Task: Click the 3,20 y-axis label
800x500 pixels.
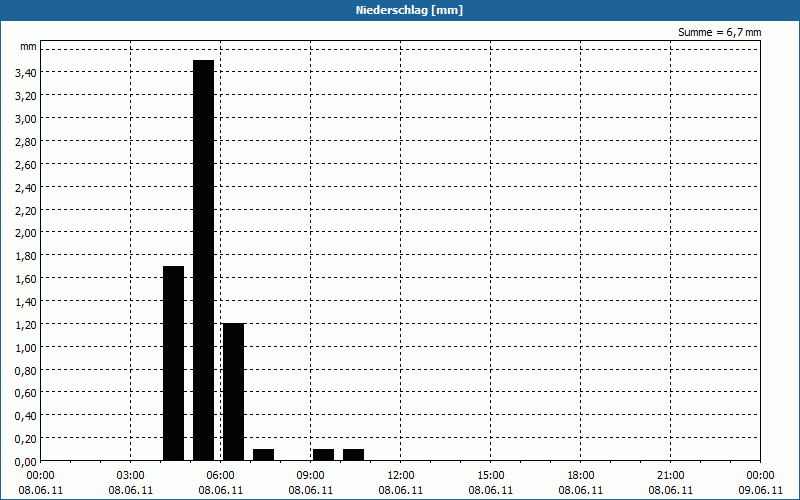Action: click(26, 96)
